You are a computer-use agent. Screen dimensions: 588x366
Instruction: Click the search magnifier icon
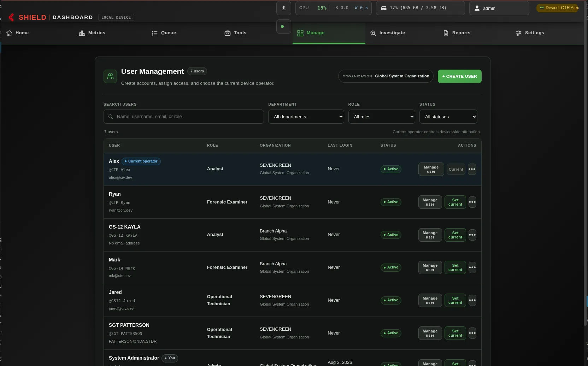pyautogui.click(x=111, y=117)
